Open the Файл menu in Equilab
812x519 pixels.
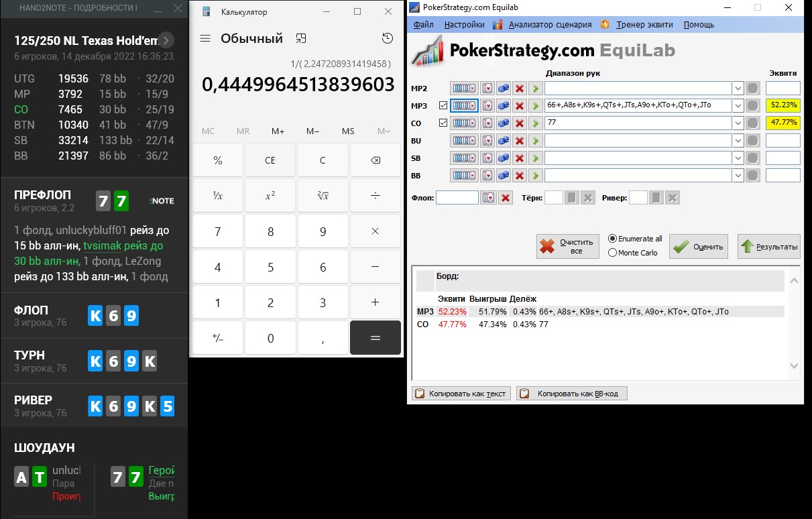pyautogui.click(x=424, y=25)
